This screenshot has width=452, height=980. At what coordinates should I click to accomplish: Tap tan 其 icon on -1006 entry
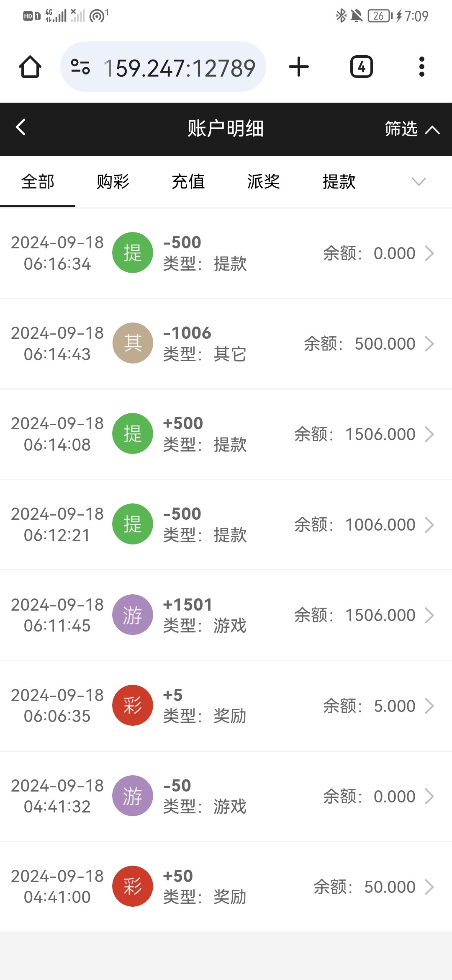point(133,343)
